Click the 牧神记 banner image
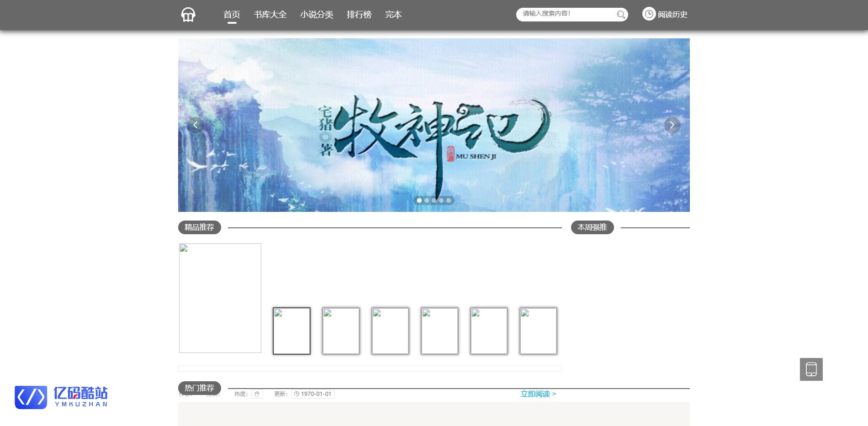This screenshot has height=426, width=868. click(x=434, y=125)
